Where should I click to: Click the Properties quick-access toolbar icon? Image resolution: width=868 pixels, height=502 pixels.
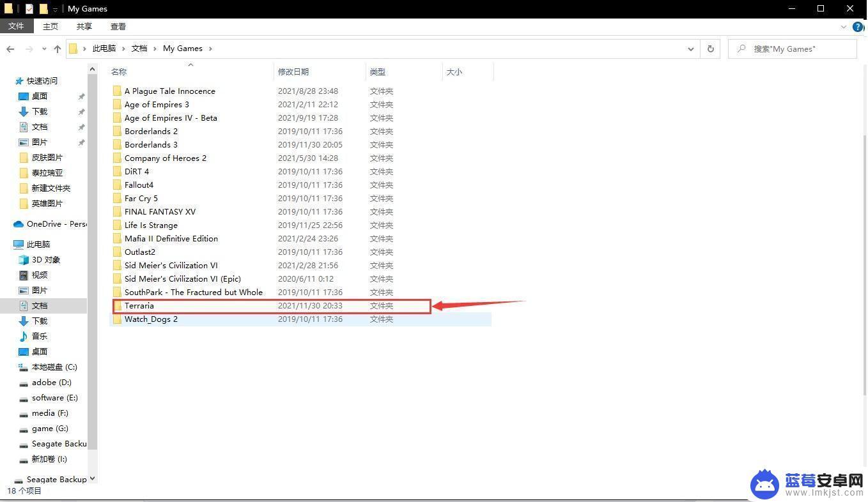click(29, 8)
